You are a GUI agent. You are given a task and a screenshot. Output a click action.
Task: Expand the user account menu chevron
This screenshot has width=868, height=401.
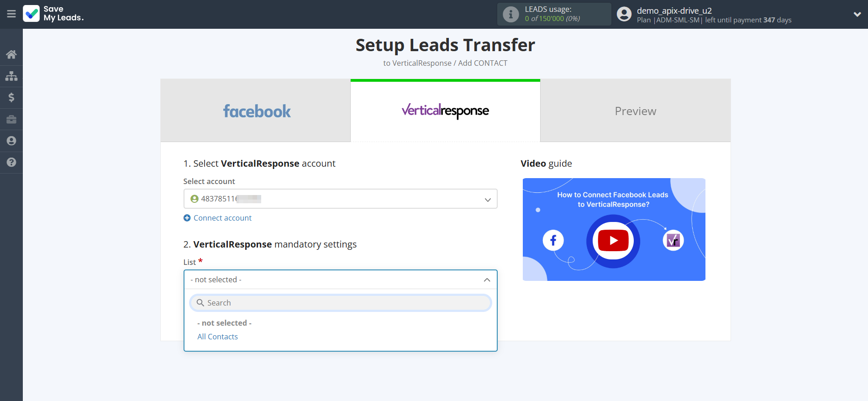tap(857, 14)
